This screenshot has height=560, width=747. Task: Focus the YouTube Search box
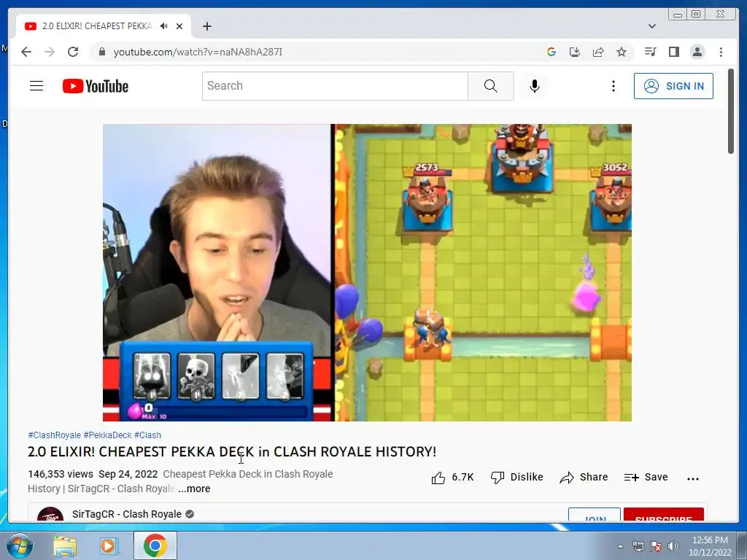[x=335, y=86]
